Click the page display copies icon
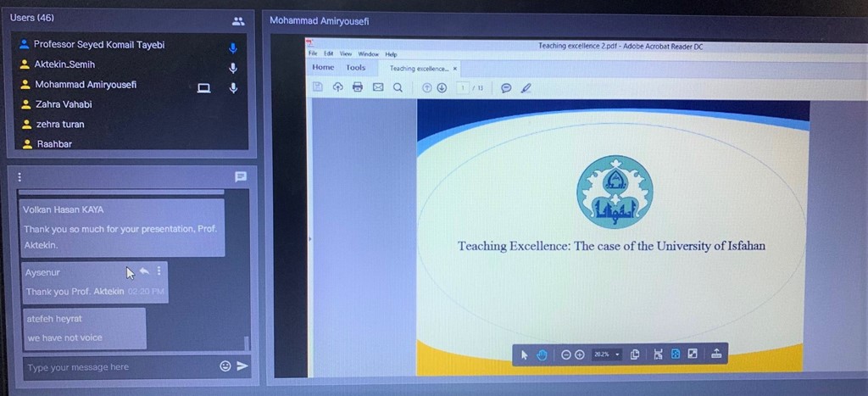 tap(635, 354)
